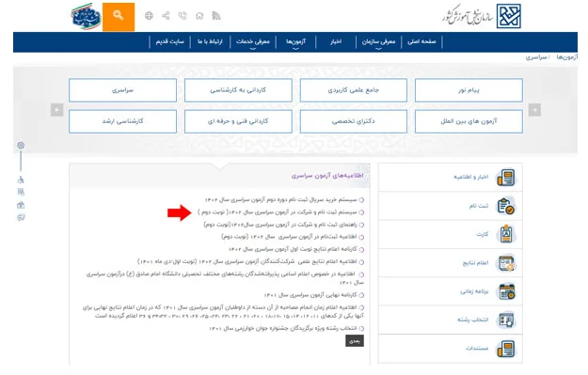Open the RSS feed icon
This screenshot has height=375, width=588.
click(x=216, y=16)
